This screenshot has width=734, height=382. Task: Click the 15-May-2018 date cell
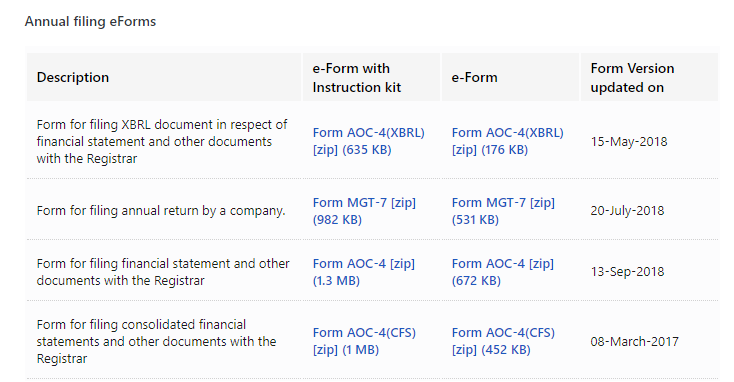click(x=629, y=142)
